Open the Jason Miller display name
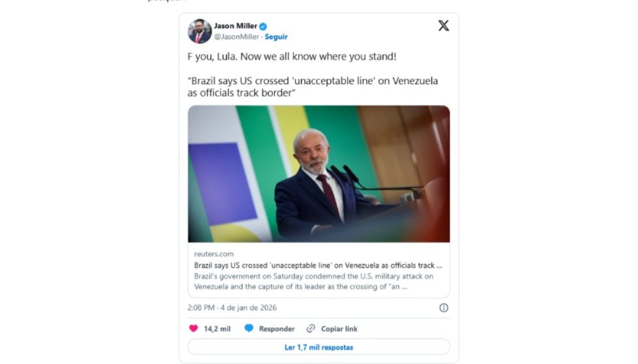 235,26
